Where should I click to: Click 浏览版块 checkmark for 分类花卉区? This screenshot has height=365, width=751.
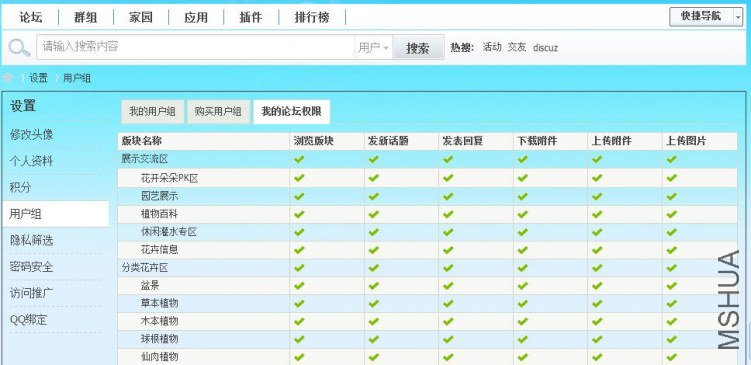point(299,268)
